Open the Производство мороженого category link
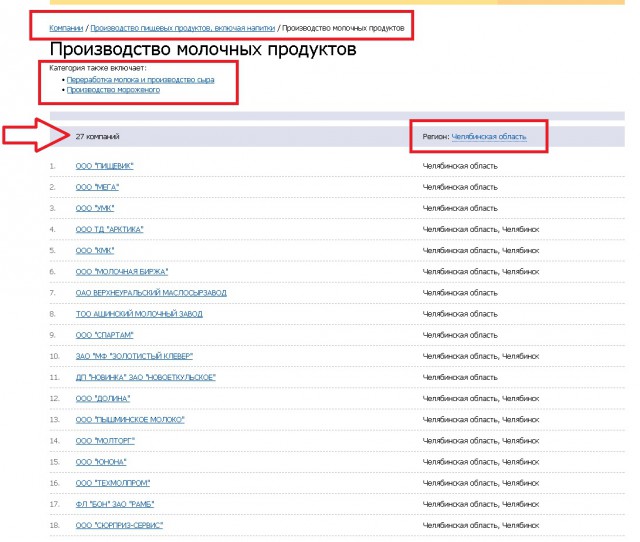 [113, 90]
